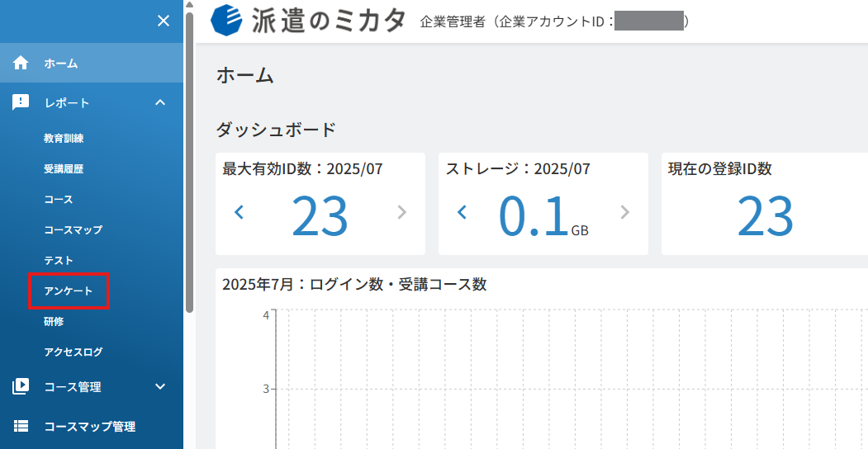Show previous month for 最大有効ID数
This screenshot has width=868, height=449.
coord(240,212)
